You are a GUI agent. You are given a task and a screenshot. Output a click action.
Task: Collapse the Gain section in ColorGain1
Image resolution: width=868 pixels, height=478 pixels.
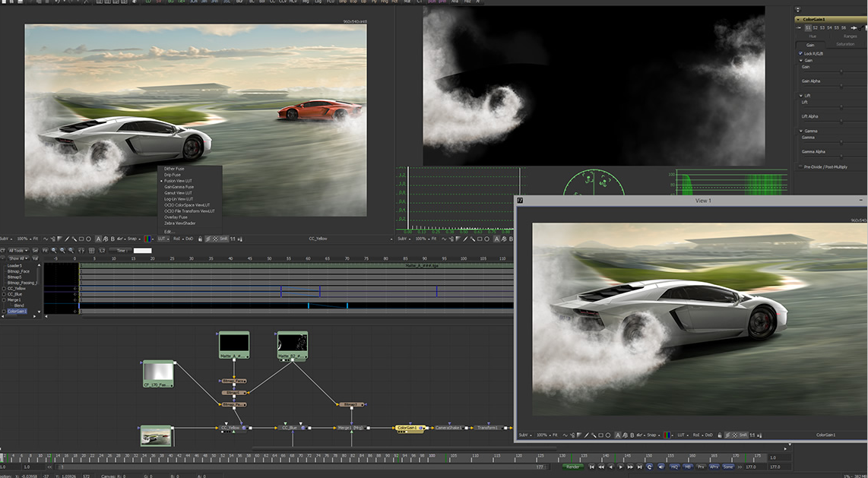(x=801, y=61)
